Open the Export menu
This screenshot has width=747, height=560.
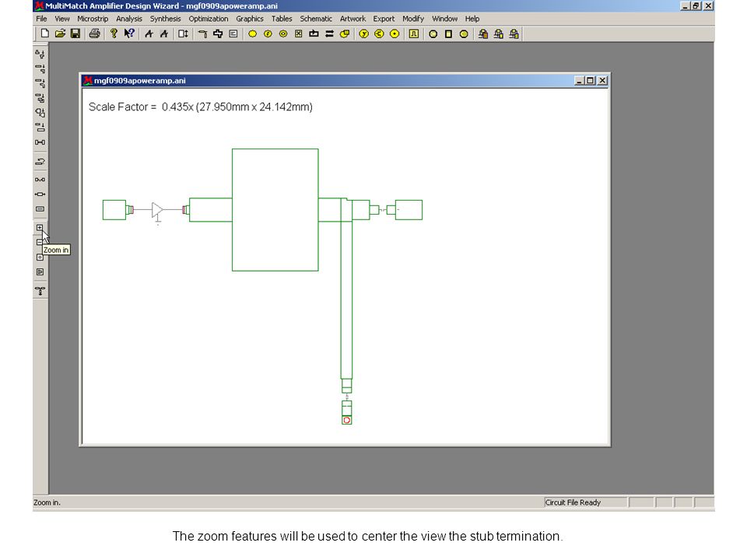coord(384,19)
